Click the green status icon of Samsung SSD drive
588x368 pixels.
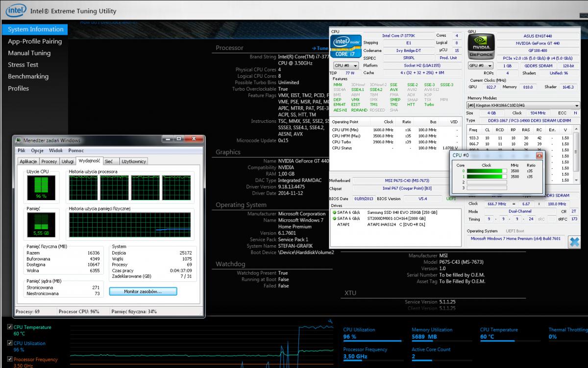pos(334,212)
